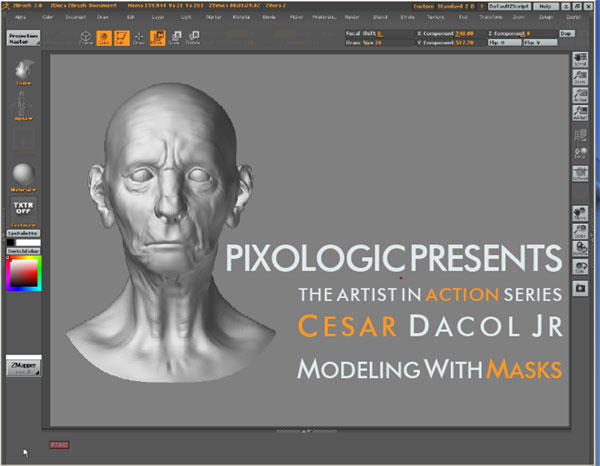
Task: Open the Document menu
Action: 75,17
